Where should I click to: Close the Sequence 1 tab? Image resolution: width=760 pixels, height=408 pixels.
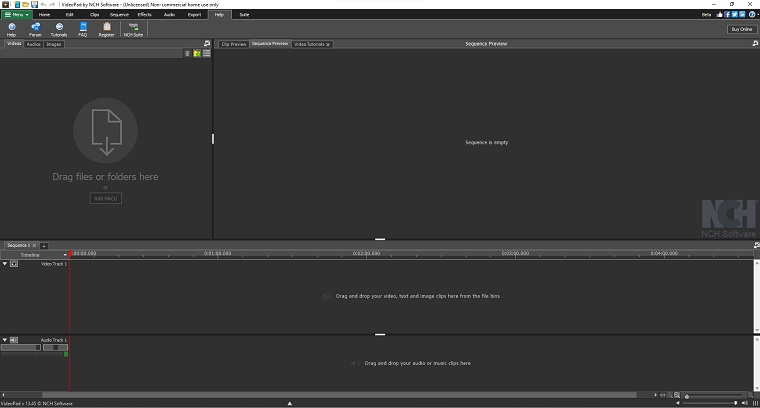[x=34, y=246]
